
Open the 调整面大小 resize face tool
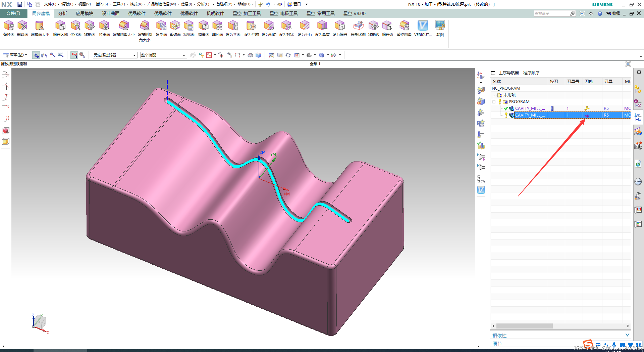point(40,28)
